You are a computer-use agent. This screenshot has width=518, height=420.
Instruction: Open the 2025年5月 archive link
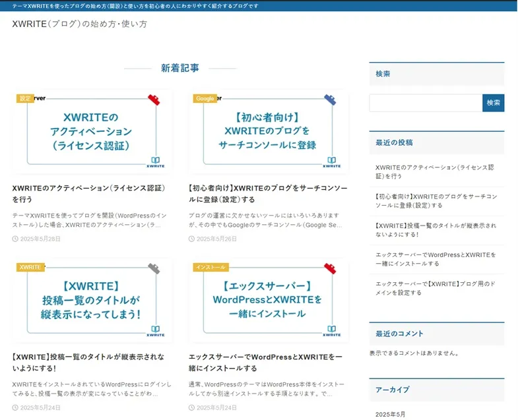(390, 414)
